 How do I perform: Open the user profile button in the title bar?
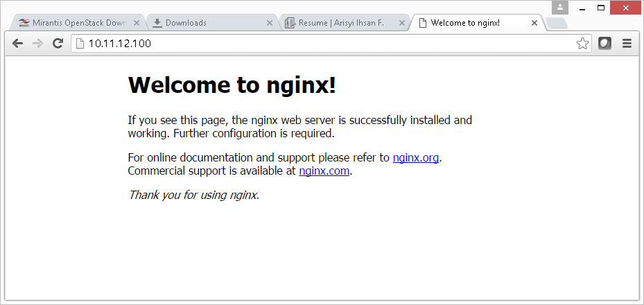[560, 8]
